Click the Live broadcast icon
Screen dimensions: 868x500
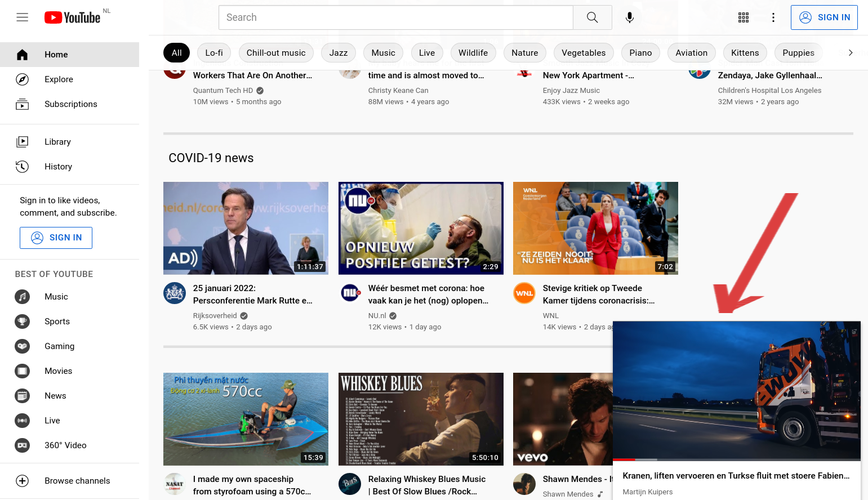[x=23, y=421]
